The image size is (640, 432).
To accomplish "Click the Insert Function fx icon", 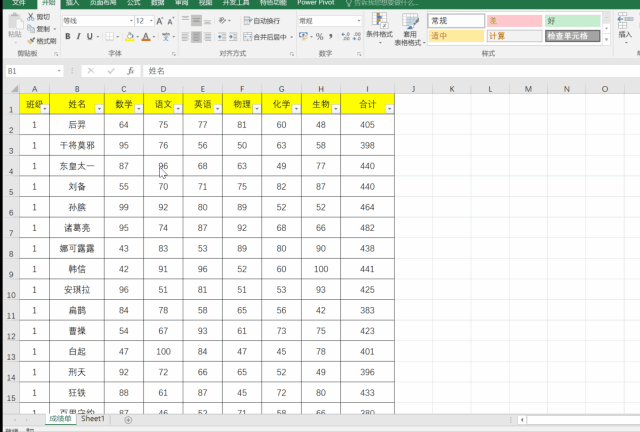I will click(130, 72).
